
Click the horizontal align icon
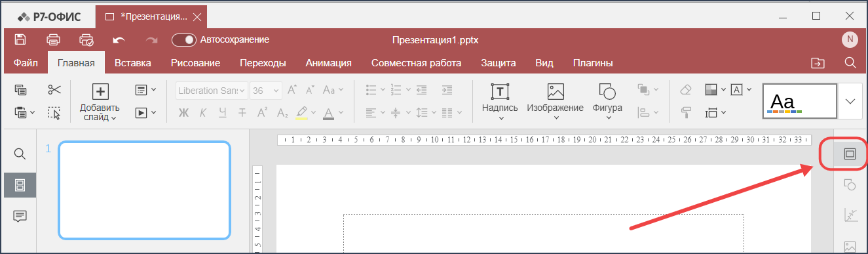pyautogui.click(x=371, y=113)
